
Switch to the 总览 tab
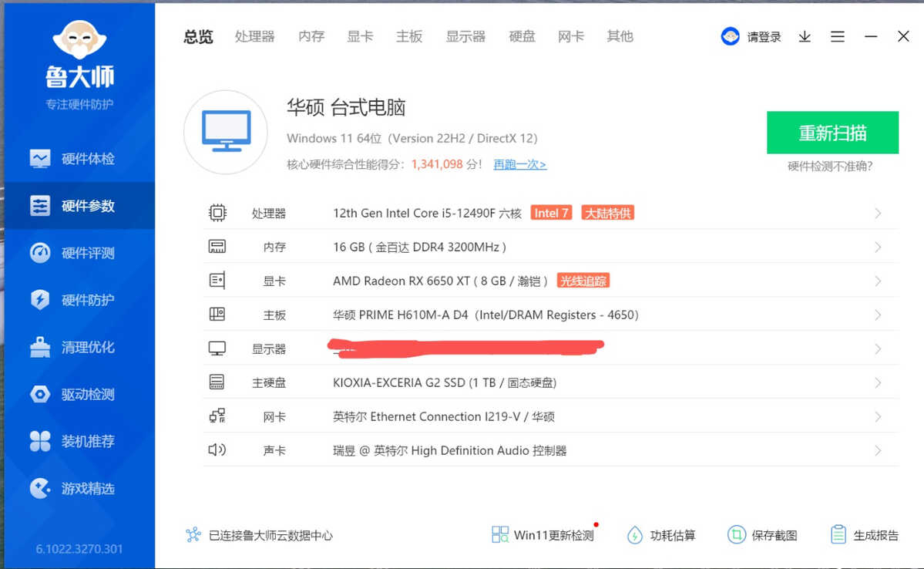198,36
